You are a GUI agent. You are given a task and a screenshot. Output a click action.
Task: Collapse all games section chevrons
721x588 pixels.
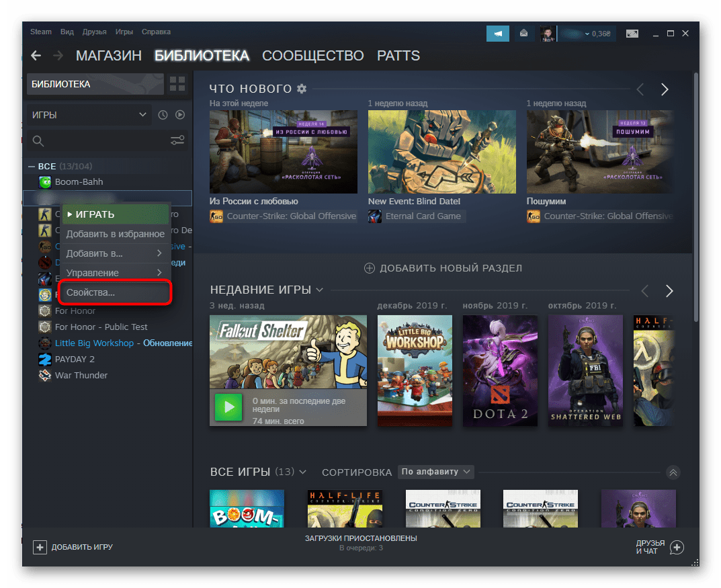(673, 472)
